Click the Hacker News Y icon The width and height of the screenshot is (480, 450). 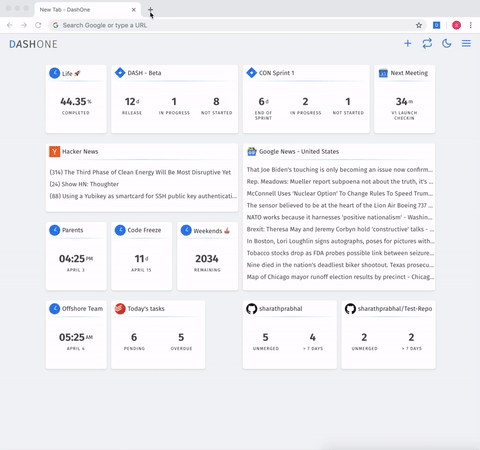click(x=55, y=151)
